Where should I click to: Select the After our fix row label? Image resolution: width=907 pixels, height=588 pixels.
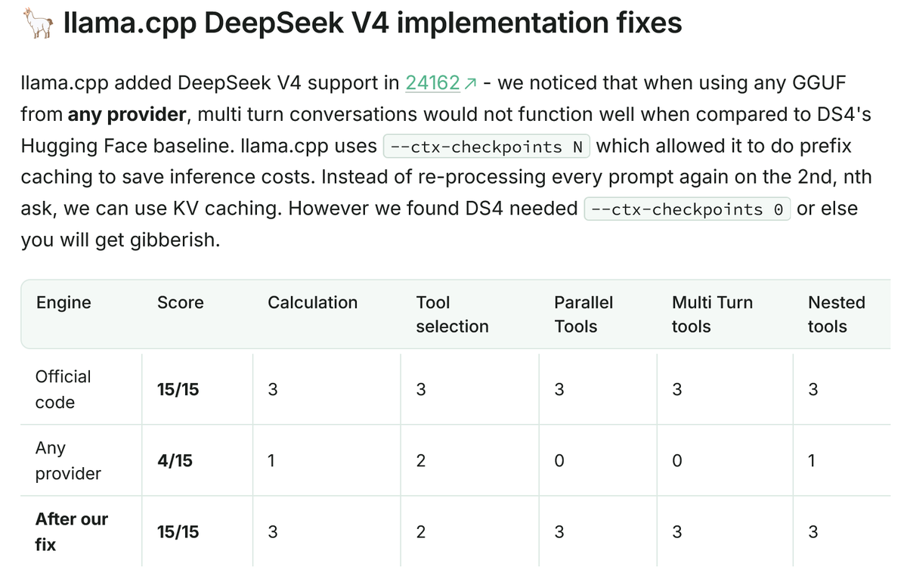coord(72,531)
